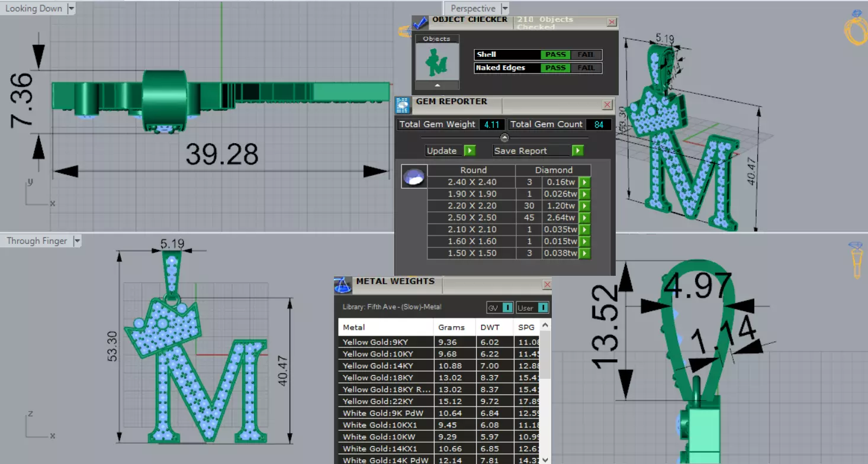The image size is (868, 464).
Task: Open the Looking Down viewport dropdown arrow
Action: pyautogui.click(x=71, y=9)
